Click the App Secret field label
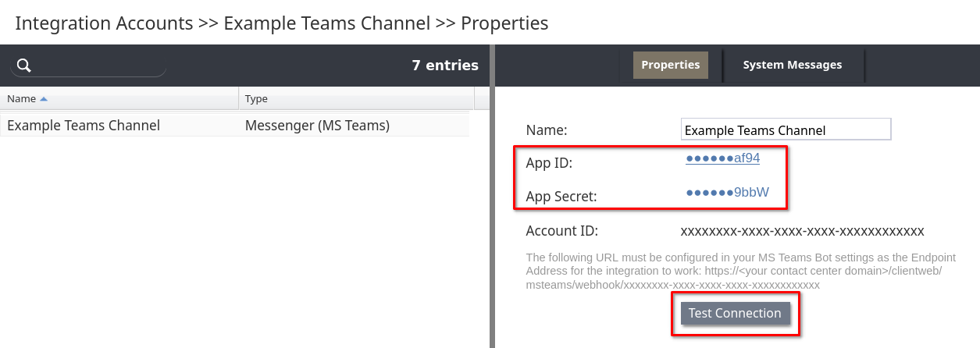980x348 pixels. click(561, 197)
